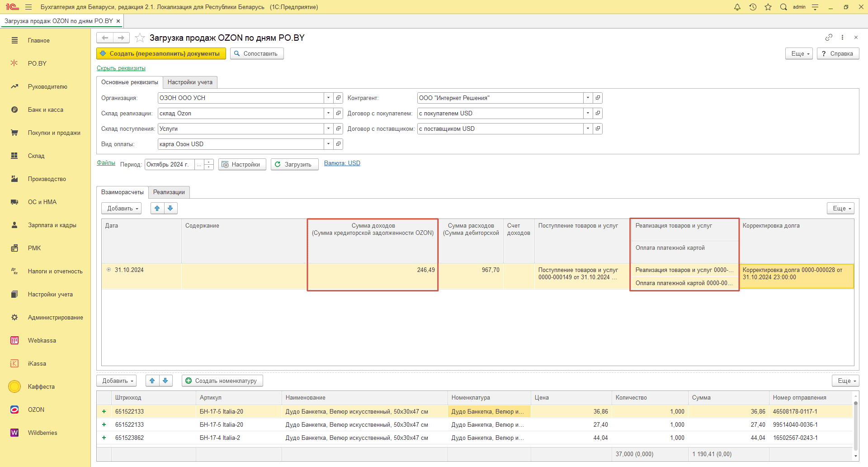Expand Склад поступления dropdown arrow
The height and width of the screenshot is (467, 868).
[x=329, y=129]
